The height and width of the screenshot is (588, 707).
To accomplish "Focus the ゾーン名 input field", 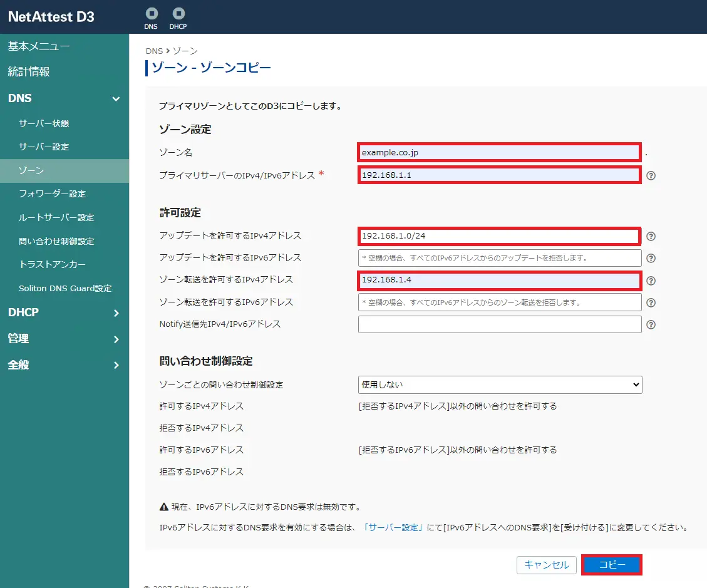I will click(x=499, y=152).
